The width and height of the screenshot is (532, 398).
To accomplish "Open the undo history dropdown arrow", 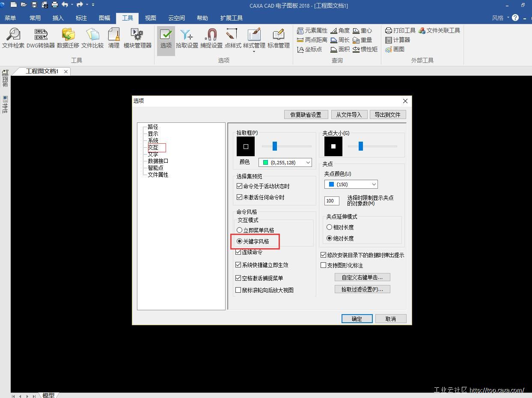I will pos(72,5).
